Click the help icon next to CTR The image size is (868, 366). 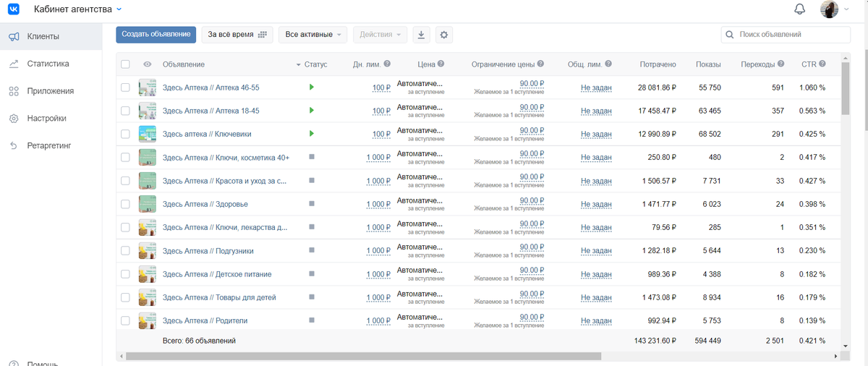[x=823, y=64]
